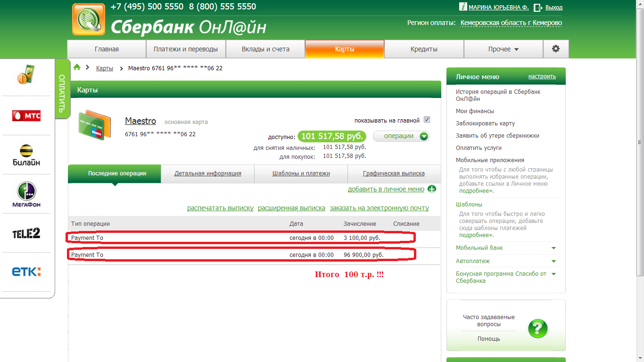Open the 'Вклады и счета' tab
This screenshot has height=362, width=644.
(265, 49)
